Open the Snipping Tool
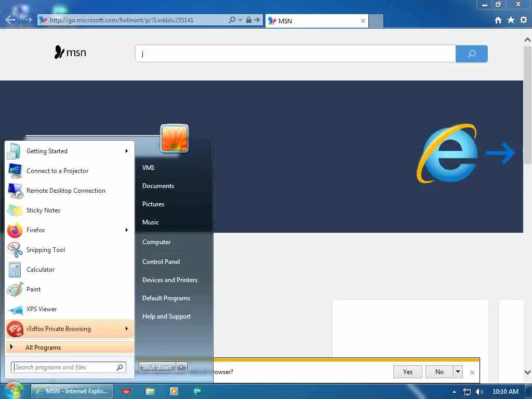Image resolution: width=532 pixels, height=399 pixels. 70,250
